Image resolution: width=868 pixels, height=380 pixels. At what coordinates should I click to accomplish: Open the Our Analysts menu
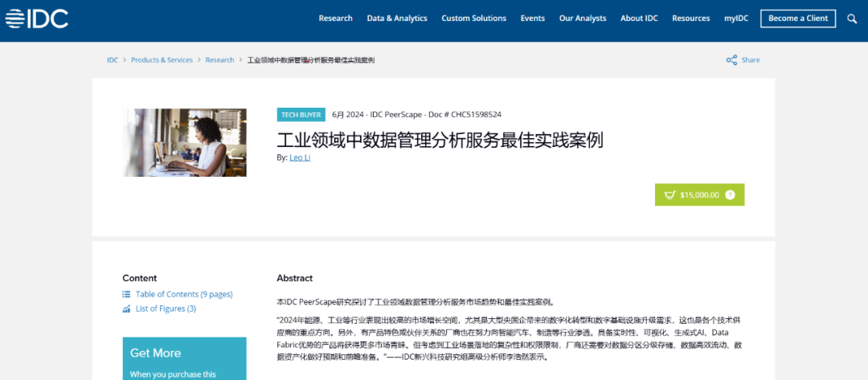[583, 18]
